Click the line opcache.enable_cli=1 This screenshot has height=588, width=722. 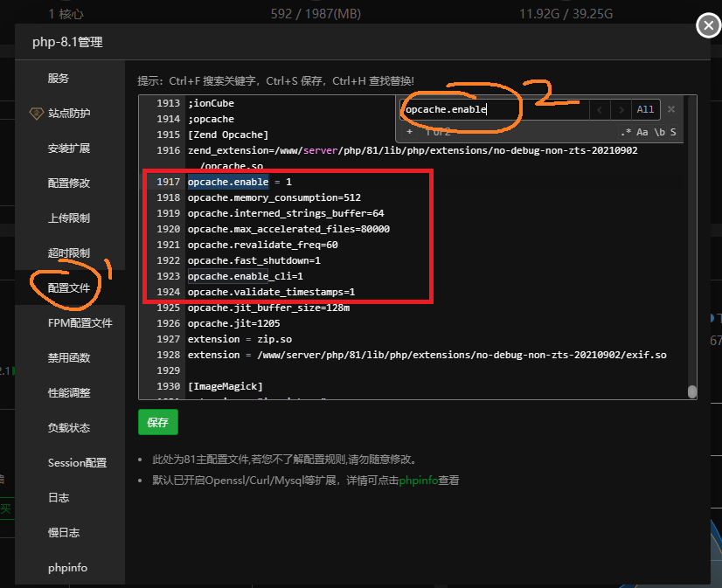(246, 276)
